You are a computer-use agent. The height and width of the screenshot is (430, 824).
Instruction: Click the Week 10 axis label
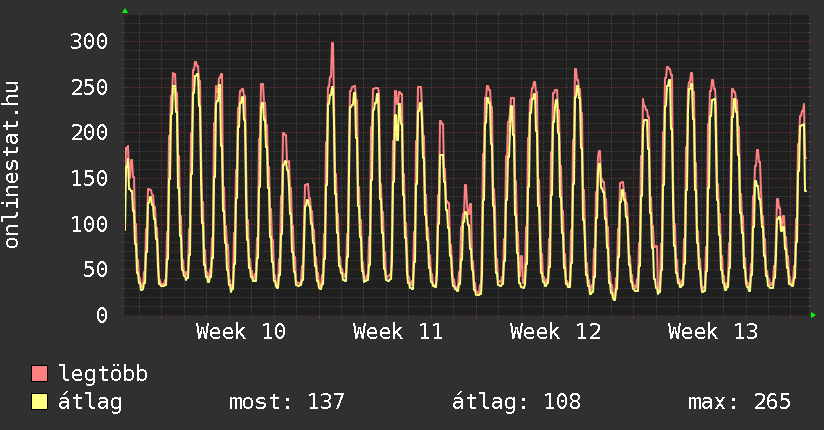[x=240, y=332]
